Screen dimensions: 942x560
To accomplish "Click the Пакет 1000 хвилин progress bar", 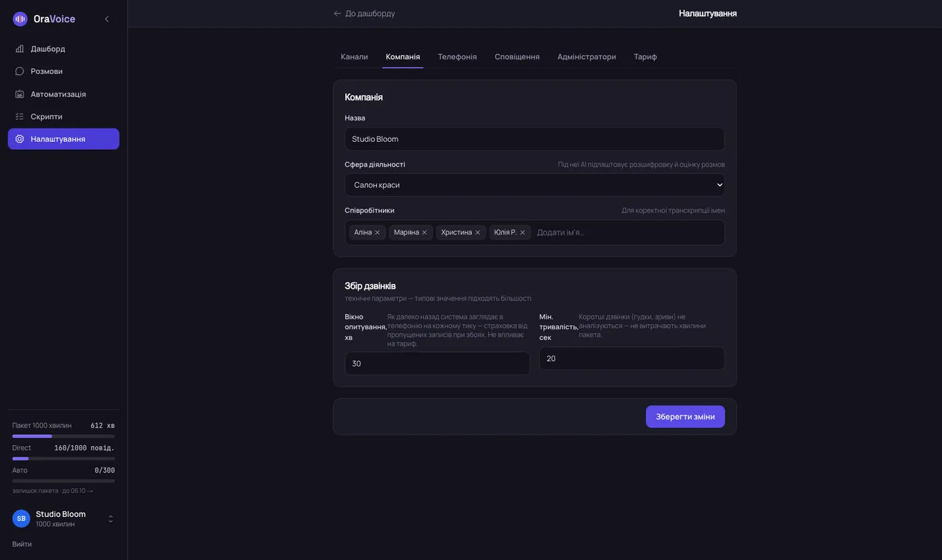I will (63, 436).
